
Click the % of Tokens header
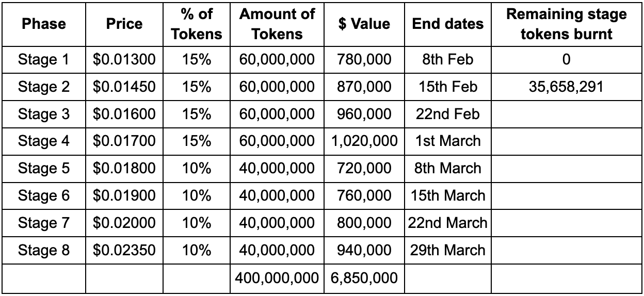coord(197,24)
